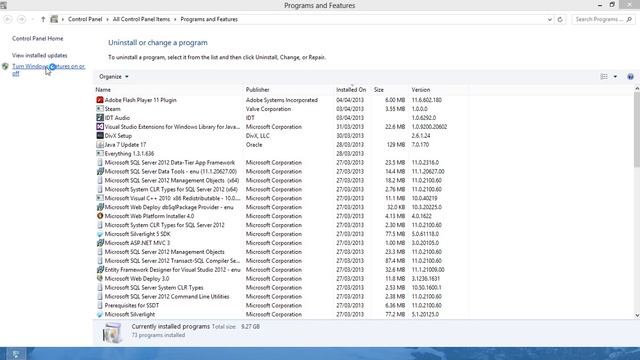Click the Microsoft Web Deploy dbSqlPackage Provider icon
Viewport: 640px width, 360px height.
coord(100,207)
